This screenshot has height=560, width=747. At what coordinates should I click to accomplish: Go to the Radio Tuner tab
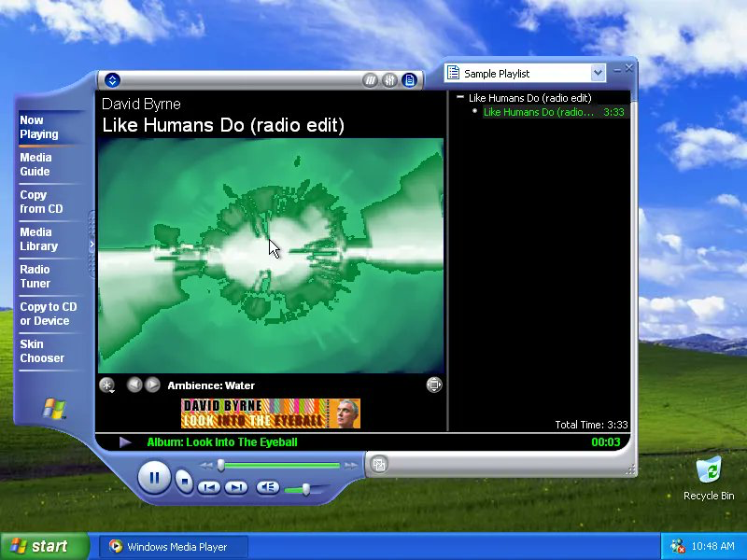(x=35, y=276)
